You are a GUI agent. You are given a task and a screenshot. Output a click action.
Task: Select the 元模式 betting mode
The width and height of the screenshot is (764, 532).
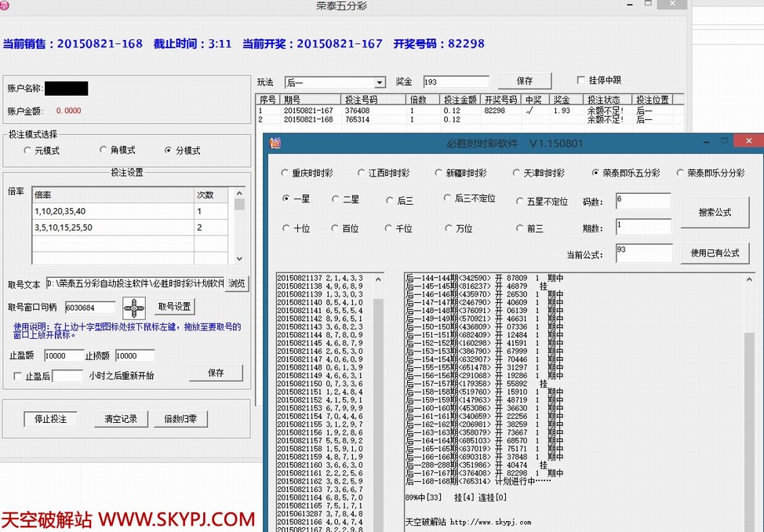click(x=28, y=151)
